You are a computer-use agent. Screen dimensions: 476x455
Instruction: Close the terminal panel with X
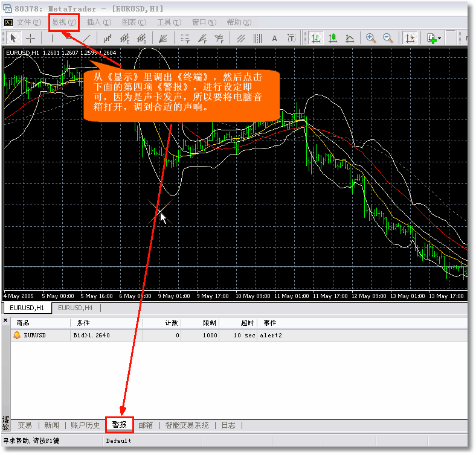(5, 320)
